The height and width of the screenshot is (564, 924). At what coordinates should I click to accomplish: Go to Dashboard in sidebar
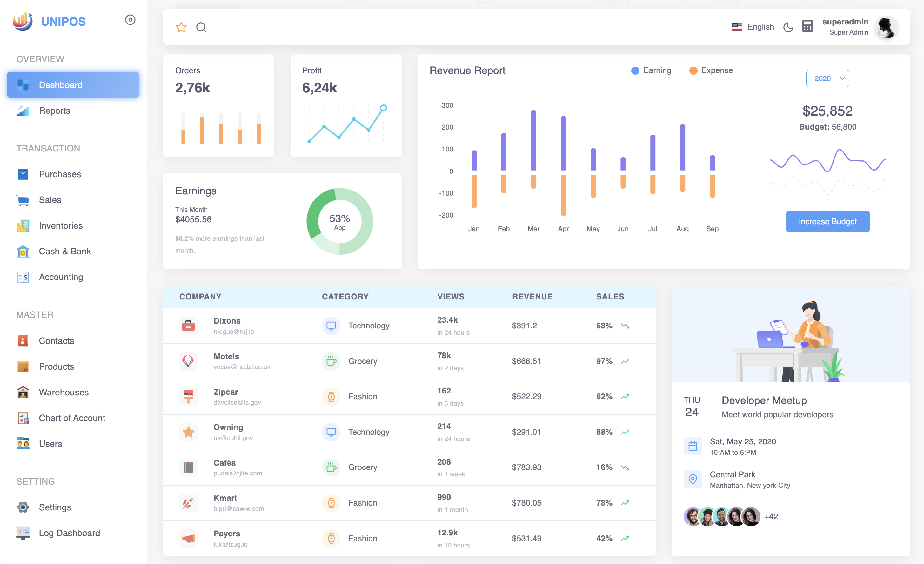click(73, 85)
